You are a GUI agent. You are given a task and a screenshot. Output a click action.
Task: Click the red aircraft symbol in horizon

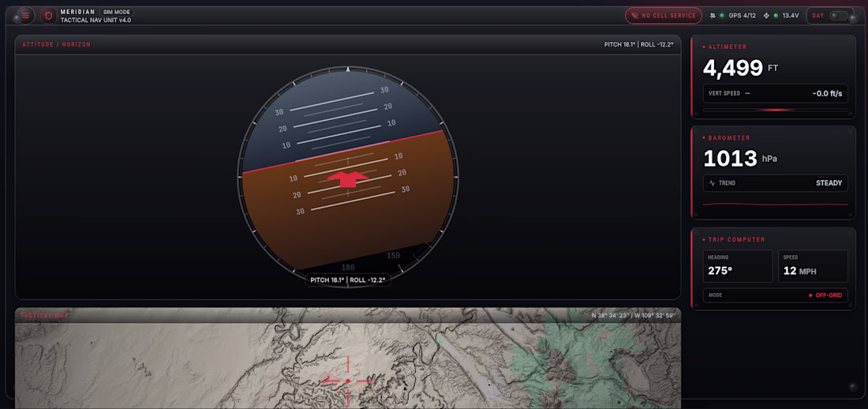coord(348,178)
